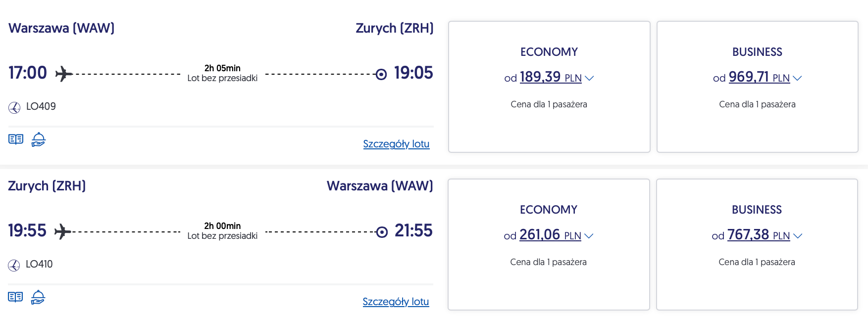Click the LOT airline logo beside LO409

click(x=14, y=107)
